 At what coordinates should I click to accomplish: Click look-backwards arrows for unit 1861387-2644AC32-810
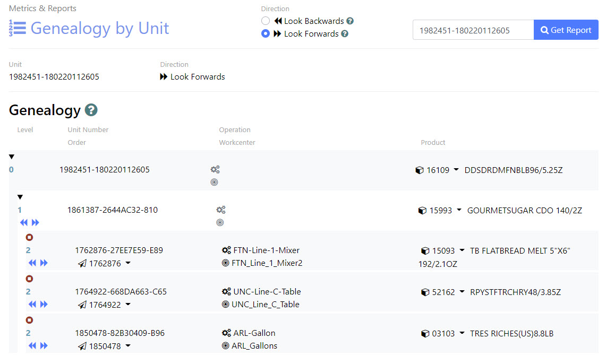pyautogui.click(x=24, y=222)
